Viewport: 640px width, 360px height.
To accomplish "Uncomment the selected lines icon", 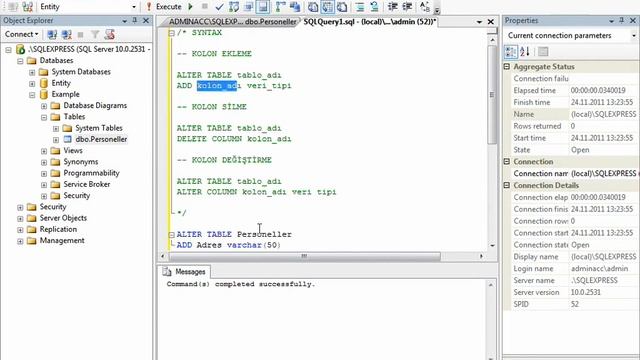I will point(374,7).
